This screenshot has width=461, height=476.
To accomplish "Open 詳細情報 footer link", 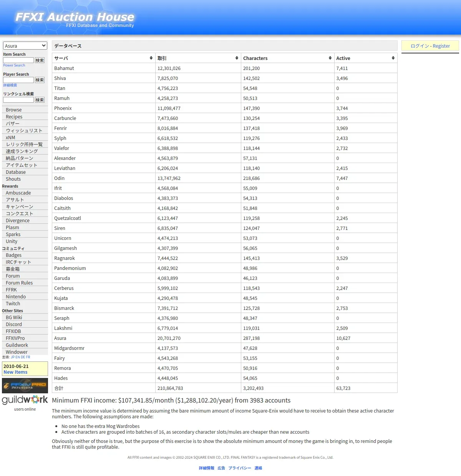I will [207, 468].
